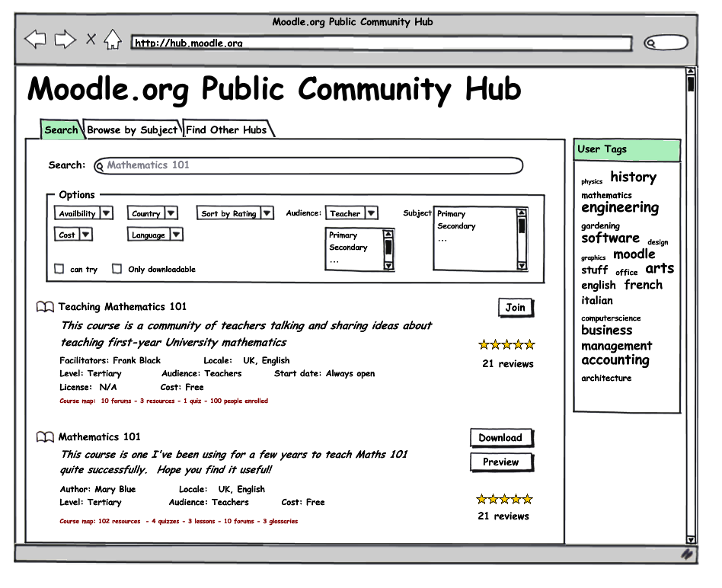Click the magnifier icon in browser search box

651,43
